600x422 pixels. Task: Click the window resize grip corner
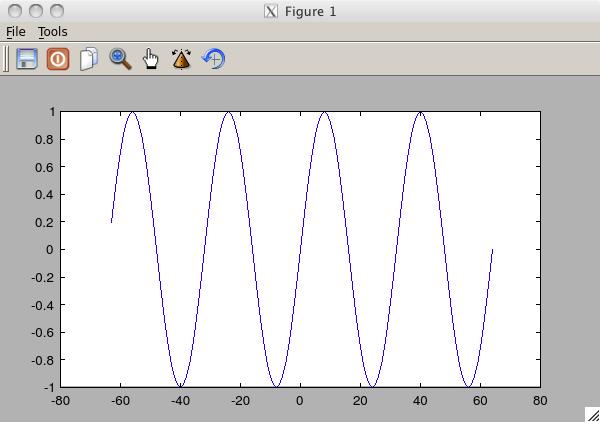[592, 414]
